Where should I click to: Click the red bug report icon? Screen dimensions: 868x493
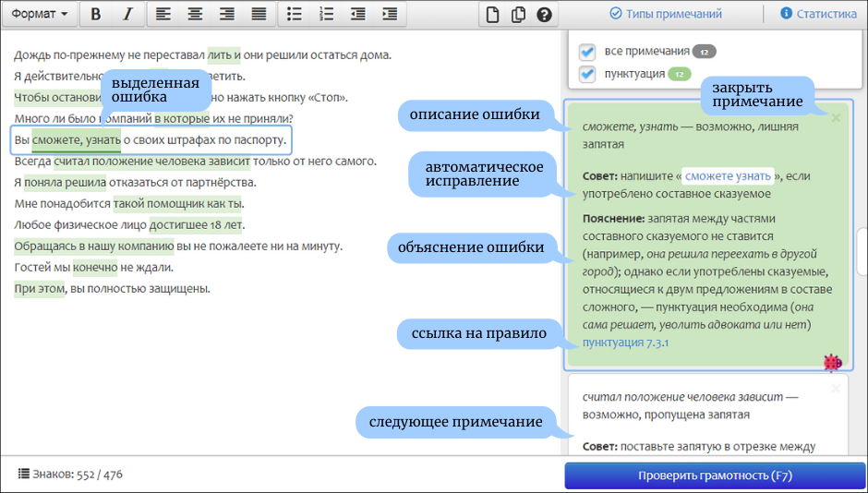tap(833, 363)
